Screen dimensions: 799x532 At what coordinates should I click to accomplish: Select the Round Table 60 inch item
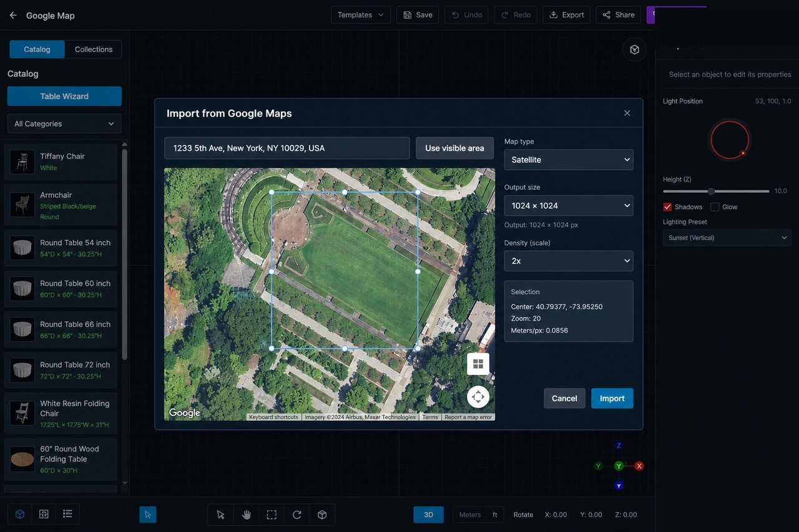point(61,289)
